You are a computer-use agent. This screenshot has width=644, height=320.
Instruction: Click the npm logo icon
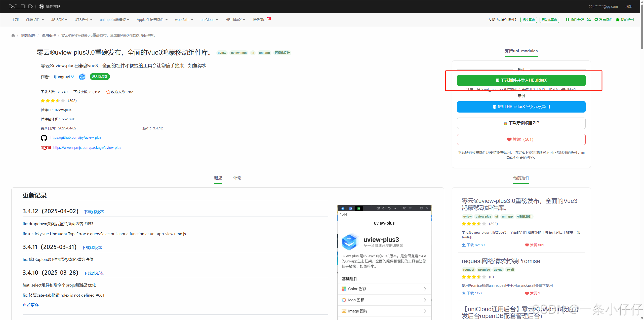46,148
